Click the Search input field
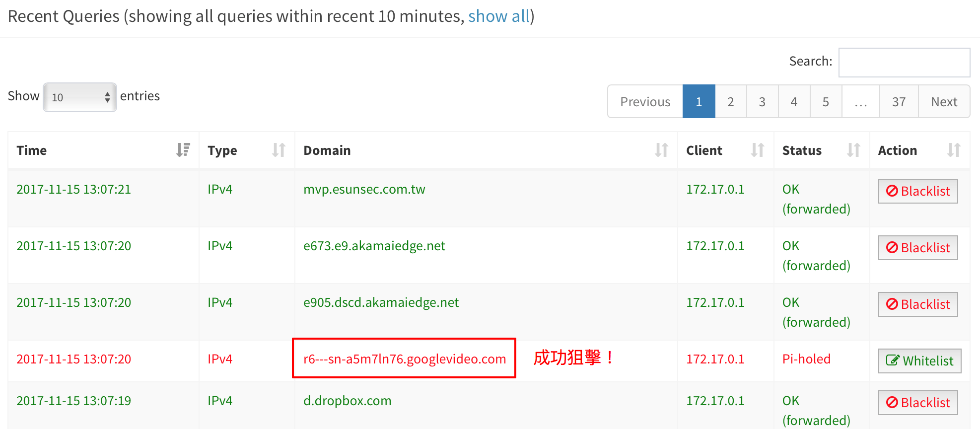This screenshot has width=980, height=429. tap(904, 63)
